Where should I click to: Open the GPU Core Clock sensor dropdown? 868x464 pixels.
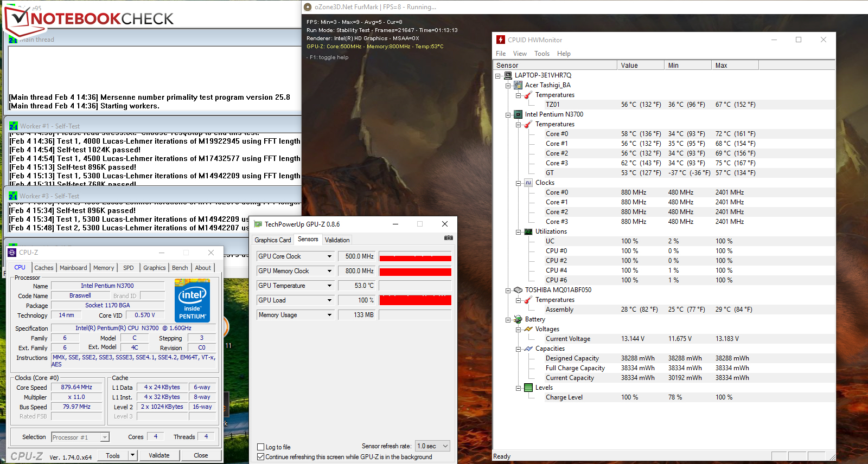point(329,256)
